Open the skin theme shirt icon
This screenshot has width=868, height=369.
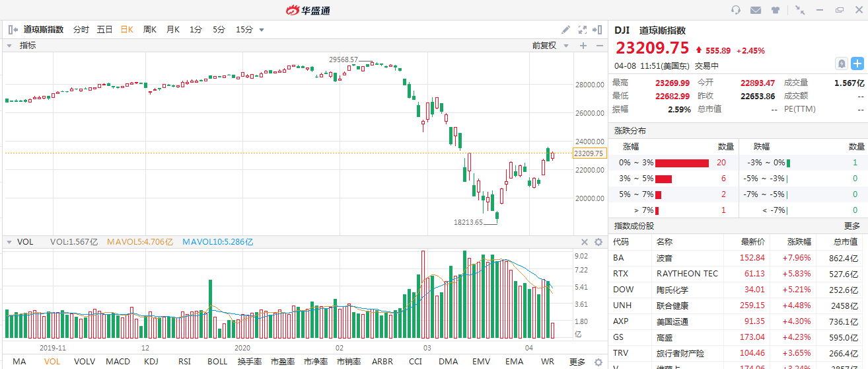point(776,10)
